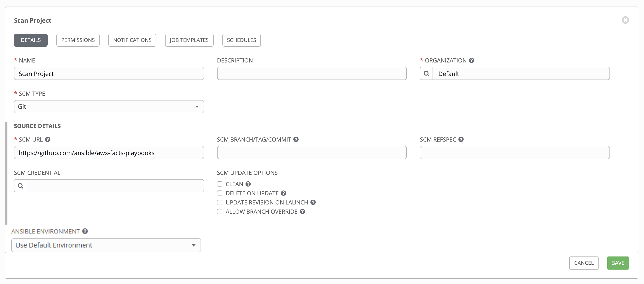Check Allow Branch Override option
This screenshot has width=644, height=284.
tap(220, 211)
